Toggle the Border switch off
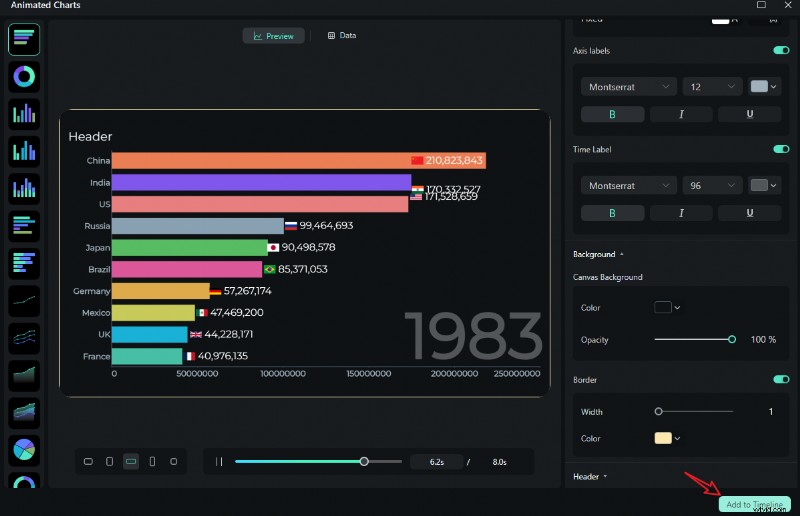The width and height of the screenshot is (800, 516). (x=781, y=380)
